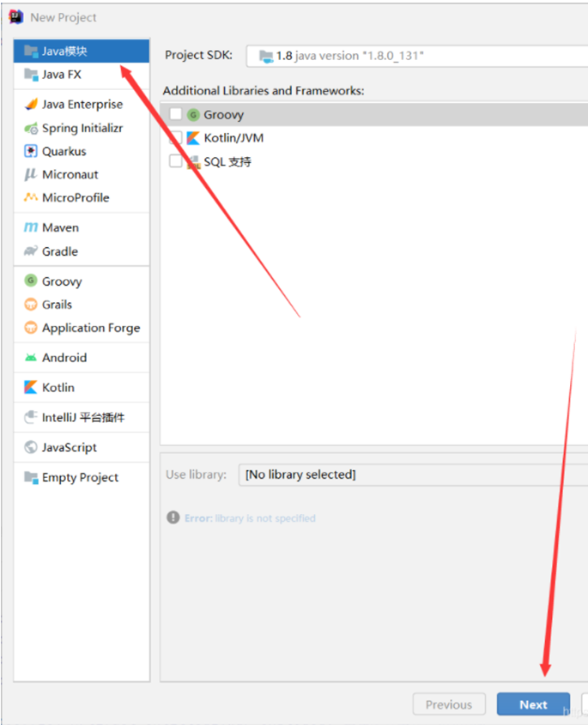Viewport: 588px width, 725px height.
Task: Click the SQL 支持 row label
Action: 227,162
